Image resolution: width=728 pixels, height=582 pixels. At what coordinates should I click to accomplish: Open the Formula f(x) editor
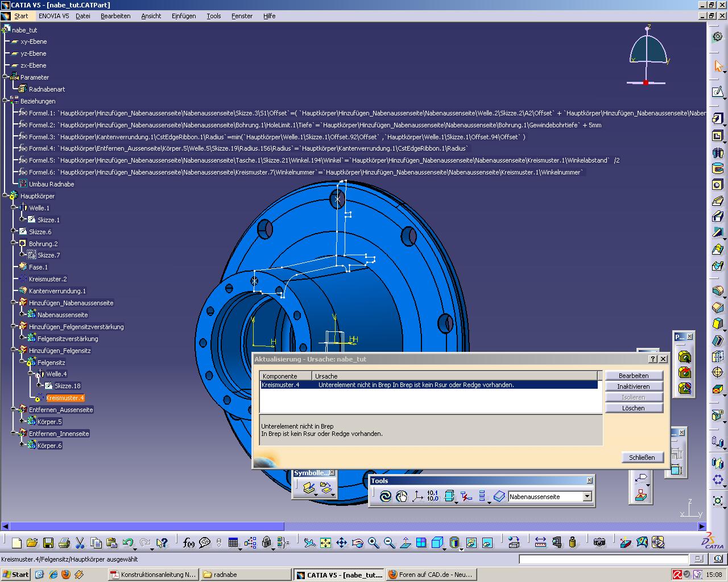point(189,543)
